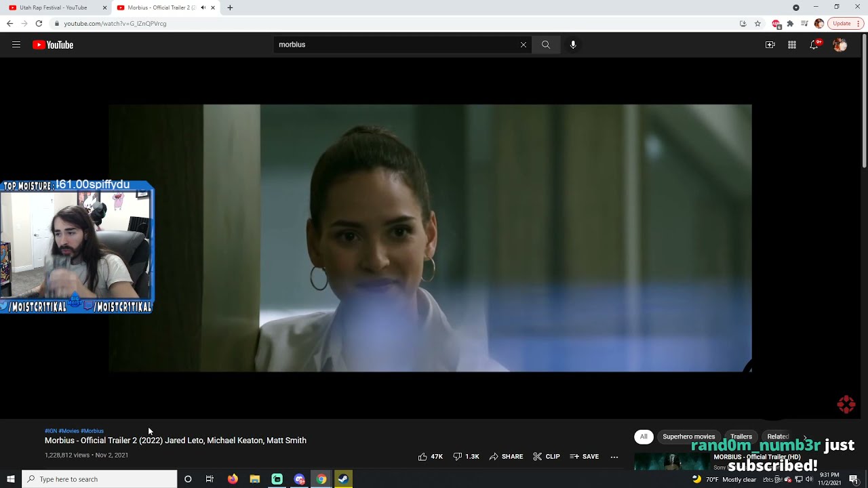This screenshot has width=868, height=488.
Task: Open Cortana from the taskbar
Action: pyautogui.click(x=188, y=479)
